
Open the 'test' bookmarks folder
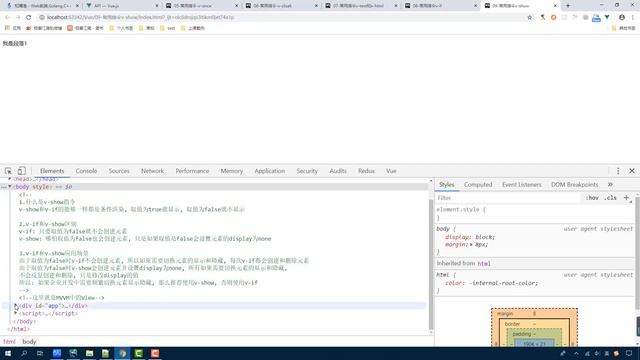click(x=167, y=28)
